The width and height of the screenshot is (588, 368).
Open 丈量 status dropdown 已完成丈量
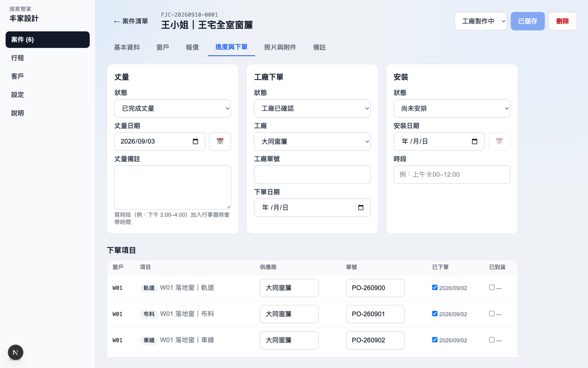[173, 108]
